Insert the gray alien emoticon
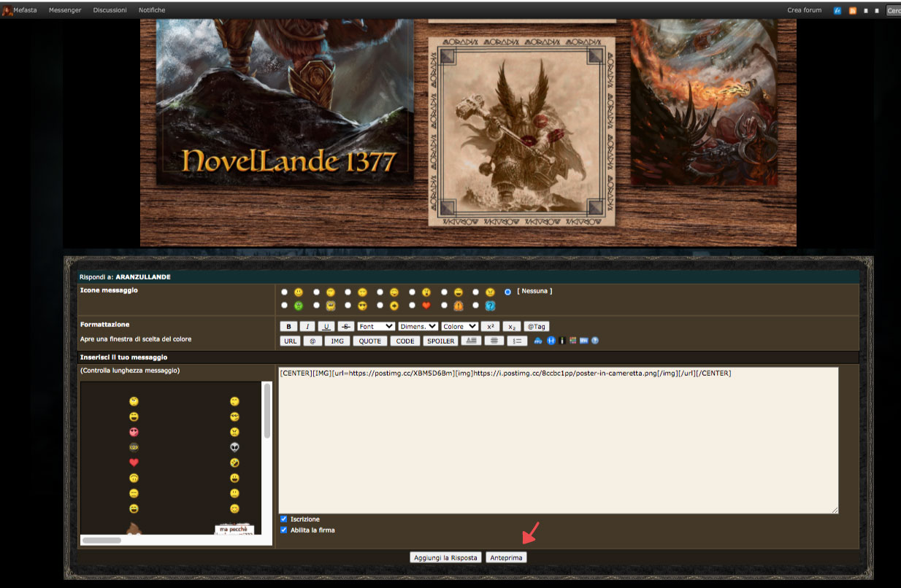This screenshot has height=588, width=901. 234,447
